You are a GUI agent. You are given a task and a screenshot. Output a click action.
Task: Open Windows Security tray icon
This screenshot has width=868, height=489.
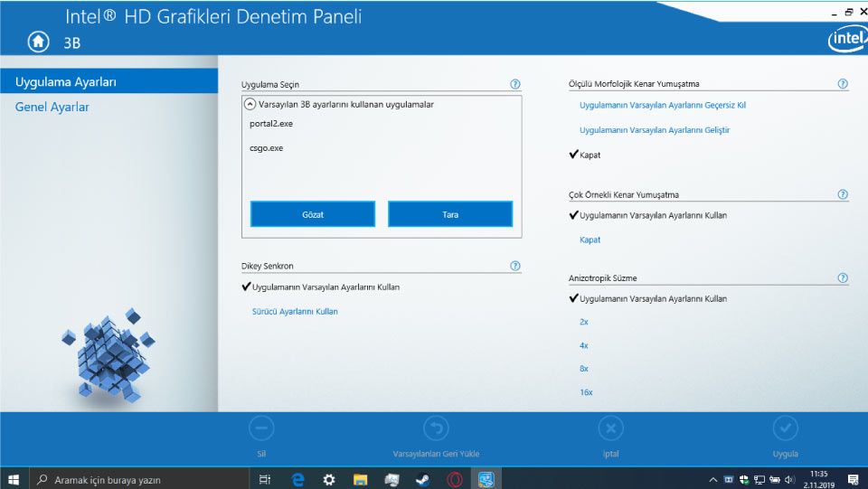[x=744, y=480]
